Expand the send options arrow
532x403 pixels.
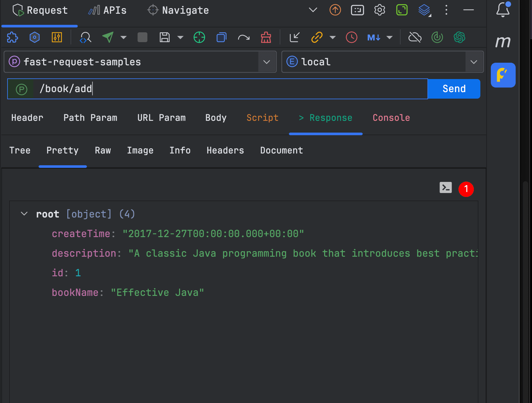[x=124, y=37]
